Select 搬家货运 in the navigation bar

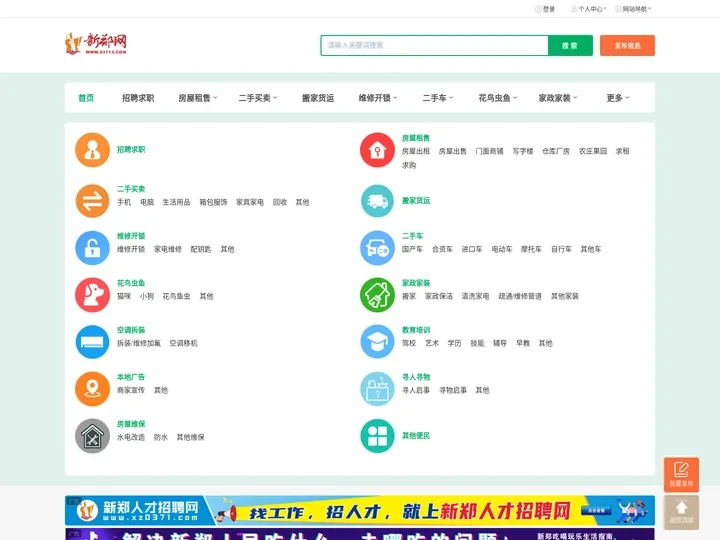click(x=318, y=98)
